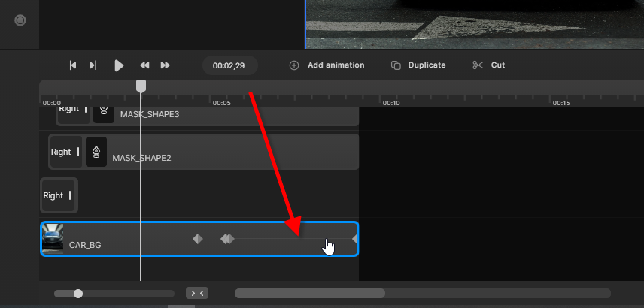Play the timeline preview
644x308 pixels.
[x=119, y=65]
